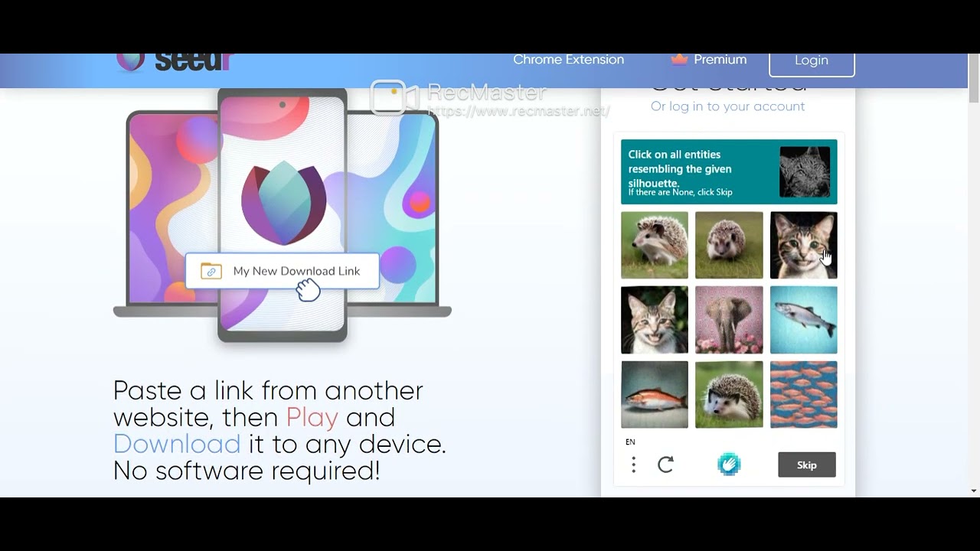The height and width of the screenshot is (551, 980).
Task: Select the salmon lying on gray surface
Action: pyautogui.click(x=655, y=395)
